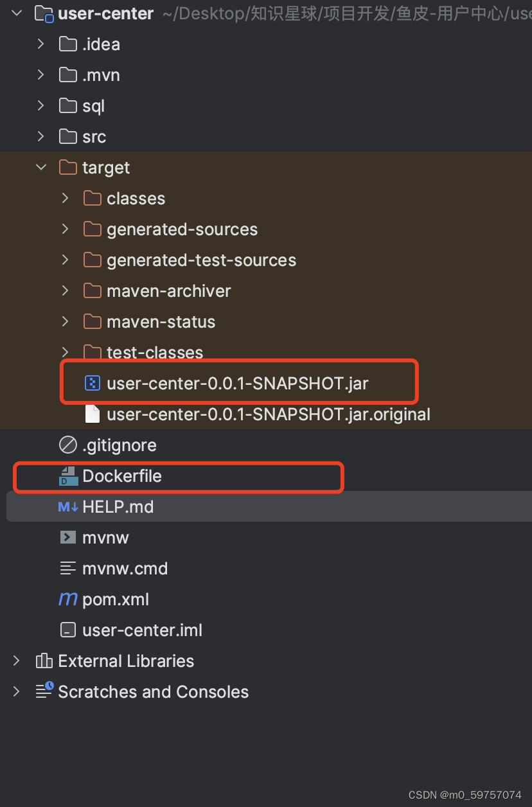
Task: Expand the src folder
Action: tap(40, 136)
